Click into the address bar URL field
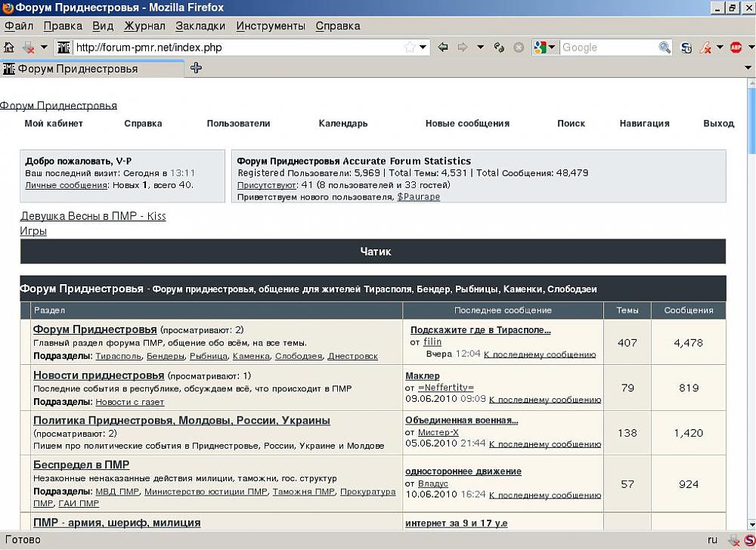 coord(234,47)
